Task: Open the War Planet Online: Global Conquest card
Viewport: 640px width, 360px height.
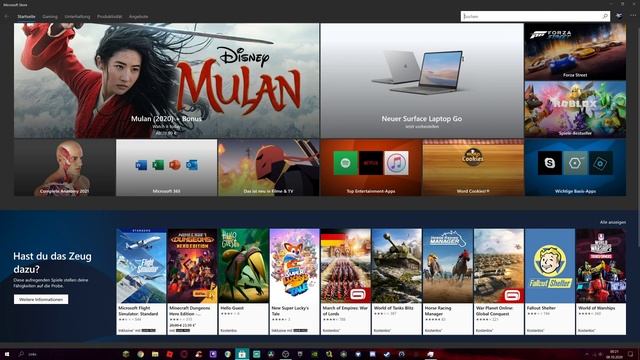Action: click(x=499, y=282)
